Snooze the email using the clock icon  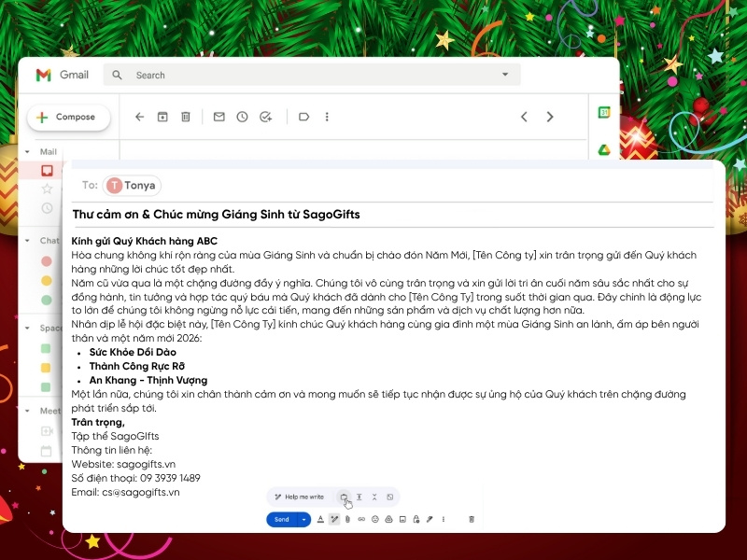coord(242,116)
